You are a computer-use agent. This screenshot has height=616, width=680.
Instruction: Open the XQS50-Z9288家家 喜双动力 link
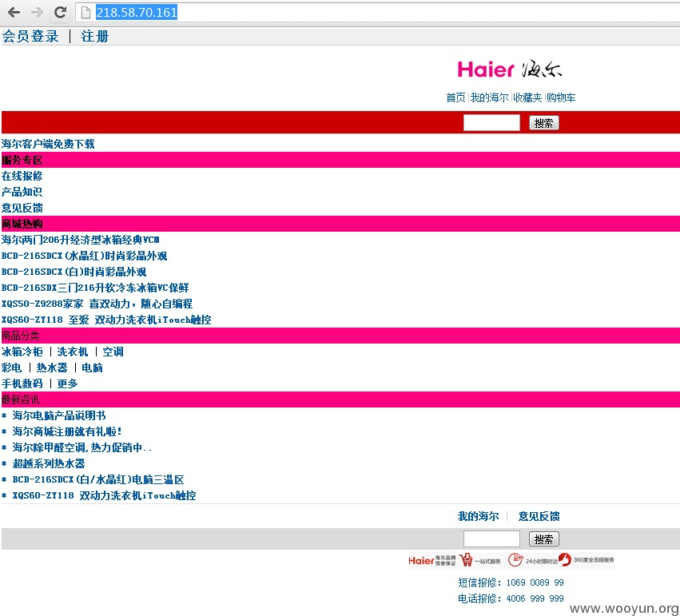97,304
